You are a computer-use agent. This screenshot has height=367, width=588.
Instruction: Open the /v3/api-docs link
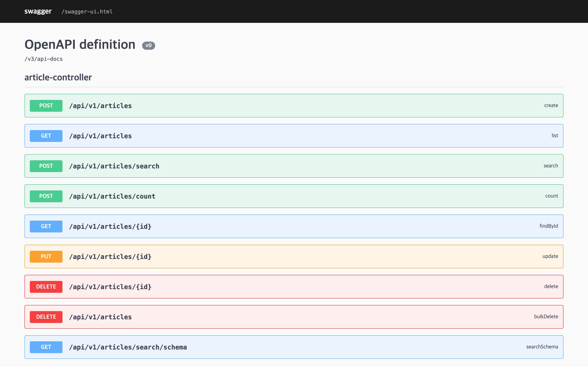point(43,59)
